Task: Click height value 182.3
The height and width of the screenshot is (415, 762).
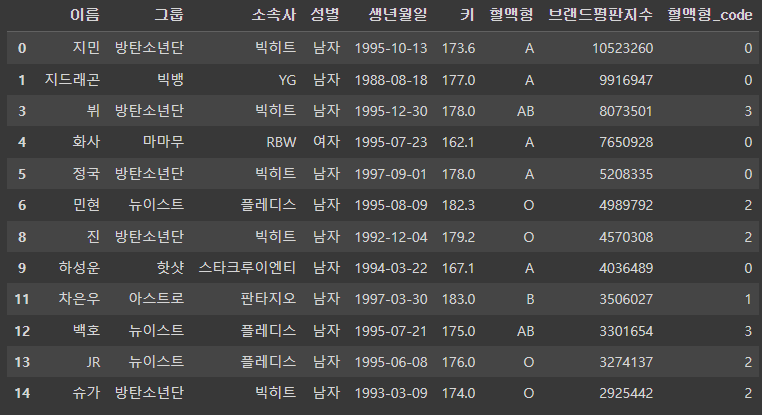Action: tap(458, 205)
